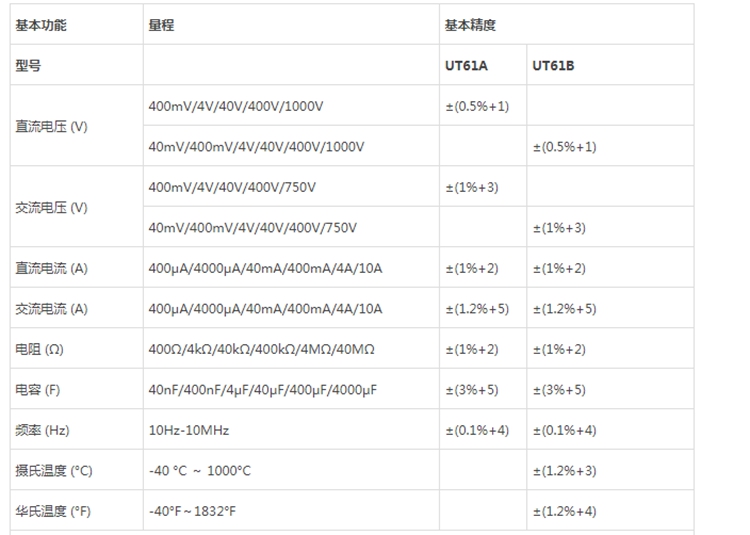Image resolution: width=750 pixels, height=535 pixels.
Task: Click the 交流电流 (A) row label
Action: pos(52,309)
